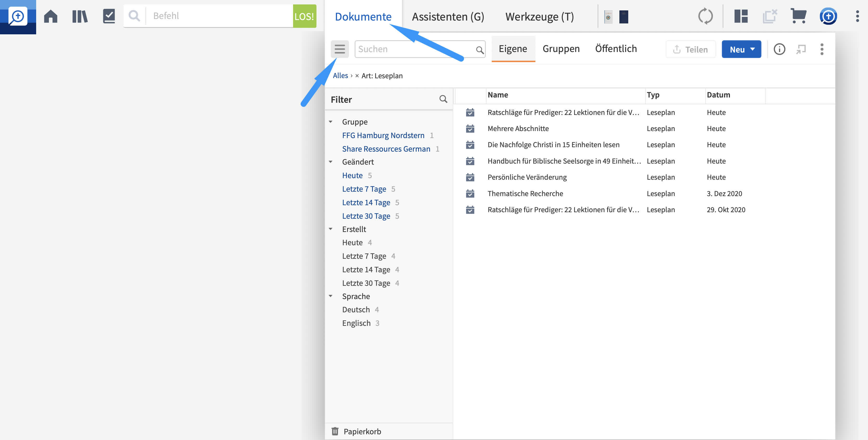Open the blue account profile icon

coord(828,16)
